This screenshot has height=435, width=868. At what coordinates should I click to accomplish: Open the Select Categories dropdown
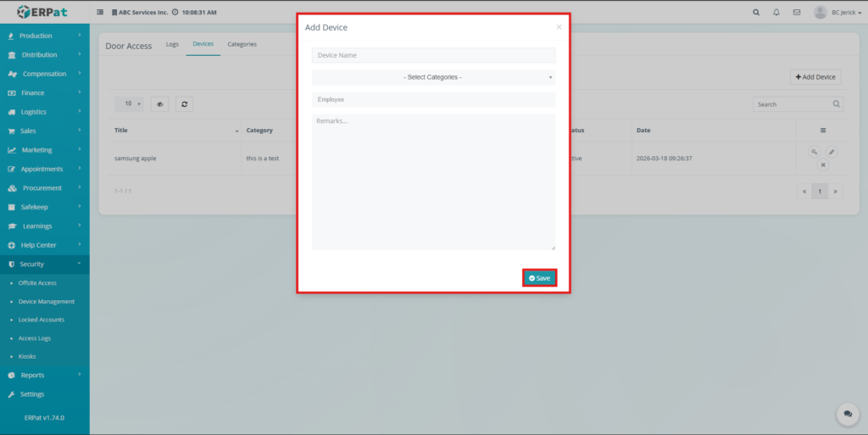(433, 77)
